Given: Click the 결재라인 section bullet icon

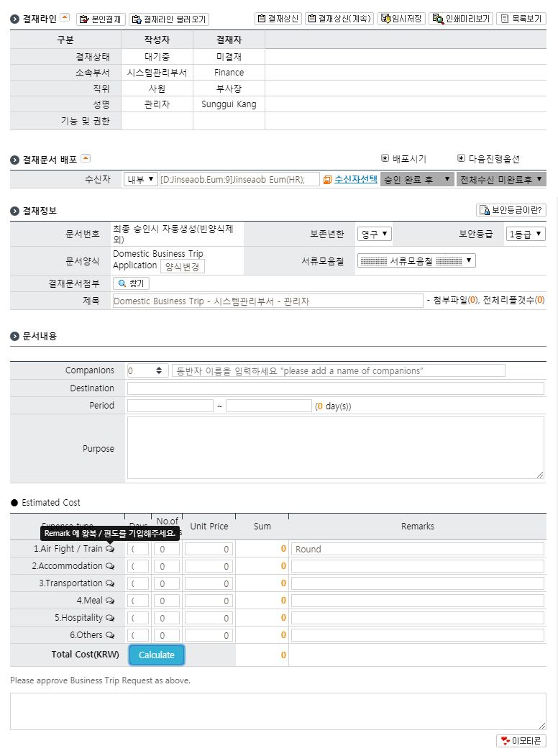Looking at the screenshot, I should click(x=14, y=19).
